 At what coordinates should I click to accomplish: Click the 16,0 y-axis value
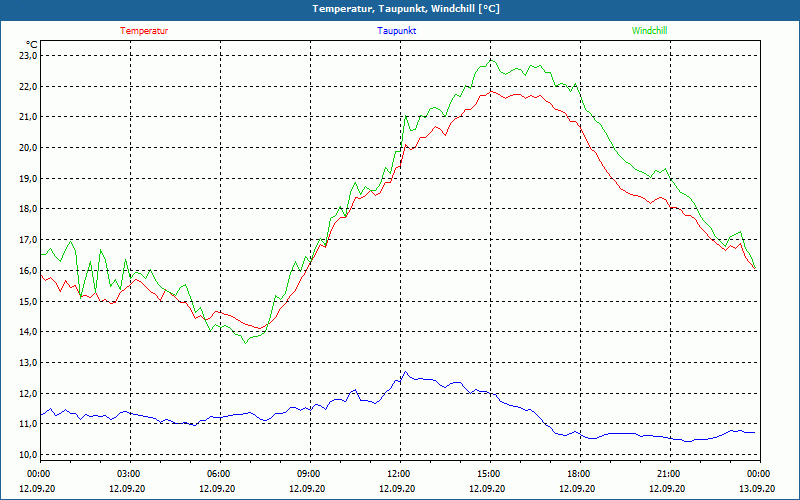tap(28, 270)
